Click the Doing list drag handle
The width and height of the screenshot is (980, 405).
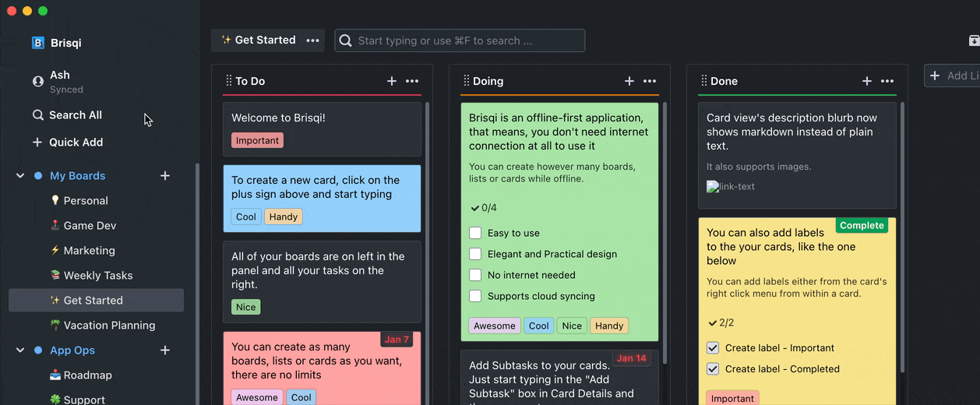pyautogui.click(x=466, y=81)
